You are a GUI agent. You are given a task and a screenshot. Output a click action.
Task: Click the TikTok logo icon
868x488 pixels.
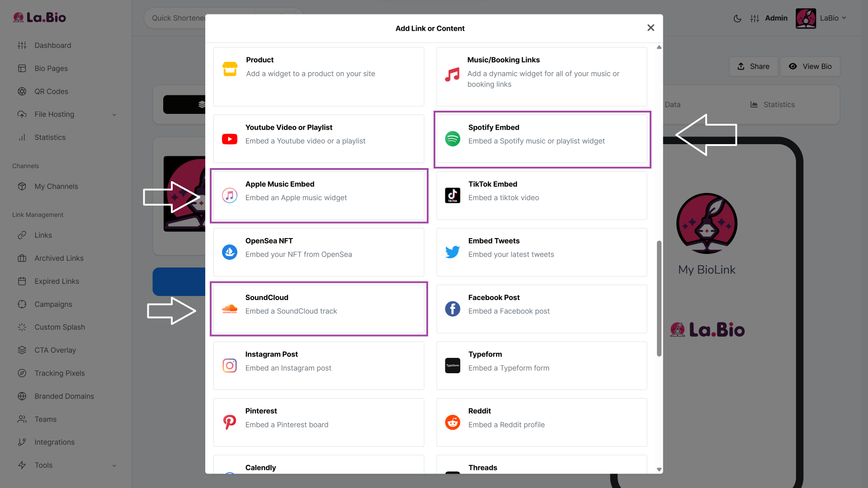(x=453, y=195)
